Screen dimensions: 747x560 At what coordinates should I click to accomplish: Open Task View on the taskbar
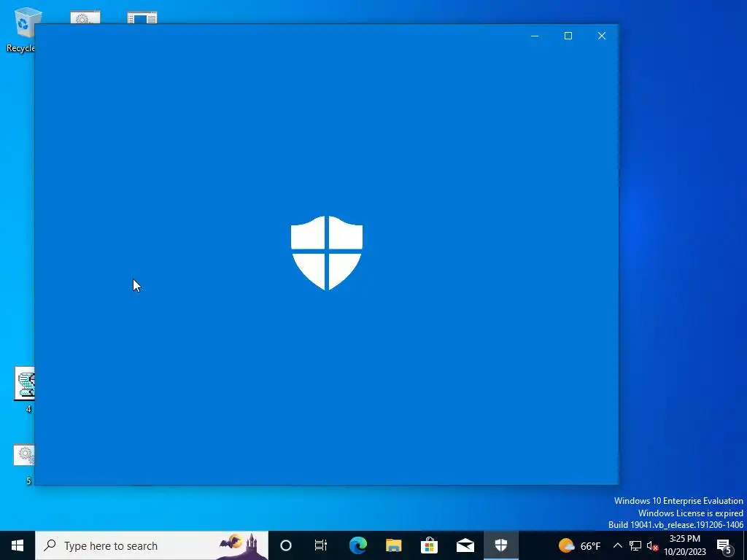point(321,545)
